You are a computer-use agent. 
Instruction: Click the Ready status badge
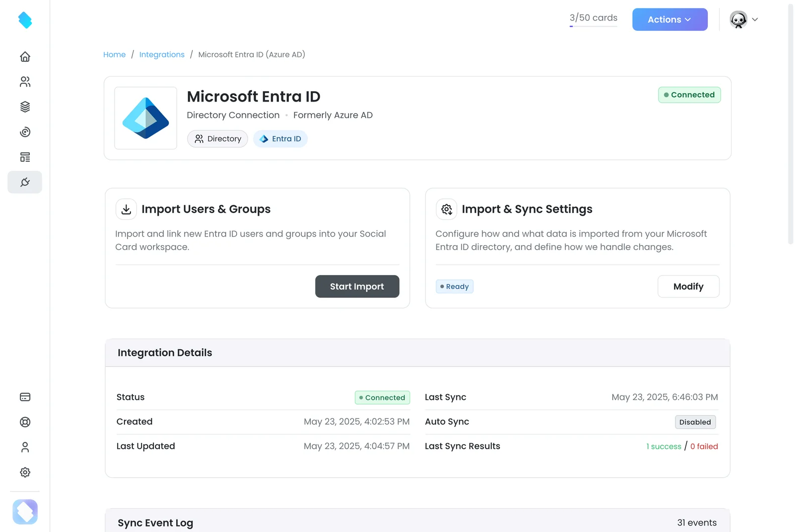click(454, 286)
